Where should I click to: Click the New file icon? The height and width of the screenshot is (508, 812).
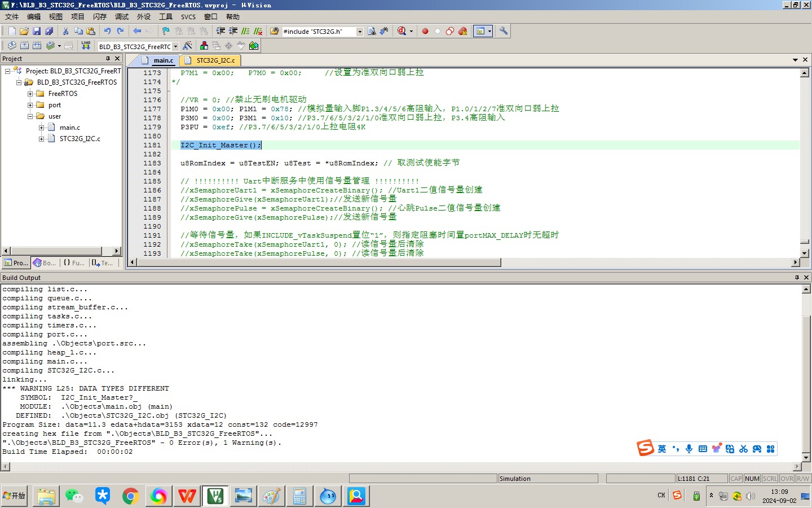12,32
